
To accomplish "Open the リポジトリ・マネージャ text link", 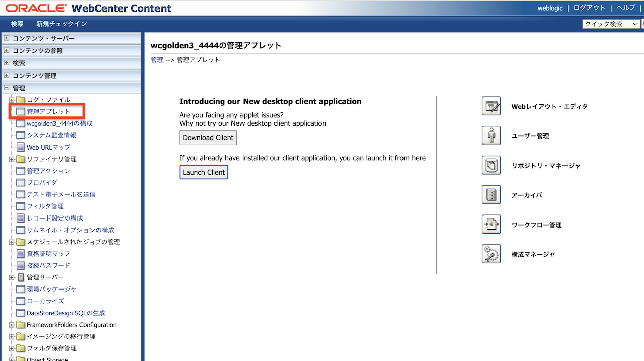I will point(546,166).
